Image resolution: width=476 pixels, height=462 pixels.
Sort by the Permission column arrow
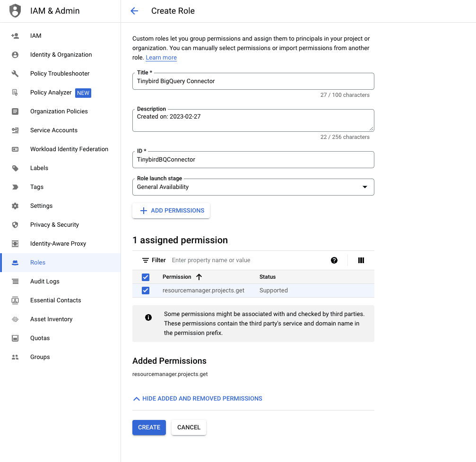point(199,277)
